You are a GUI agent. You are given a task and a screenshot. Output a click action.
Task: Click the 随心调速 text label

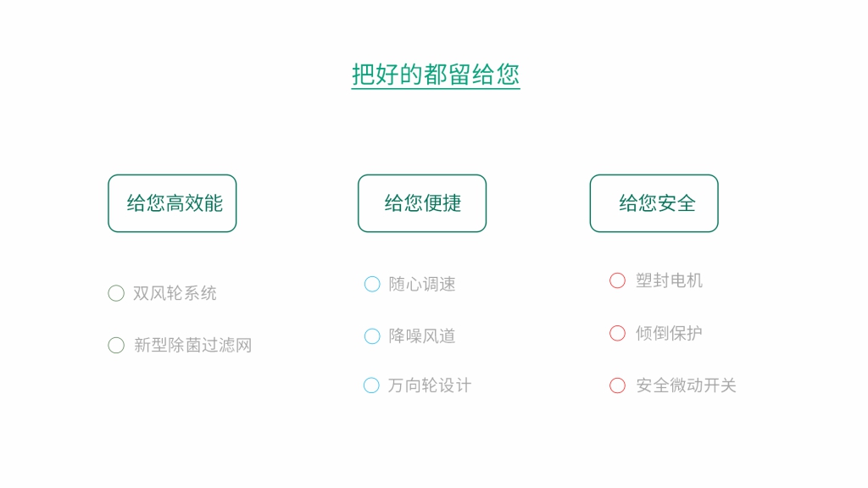pyautogui.click(x=422, y=284)
